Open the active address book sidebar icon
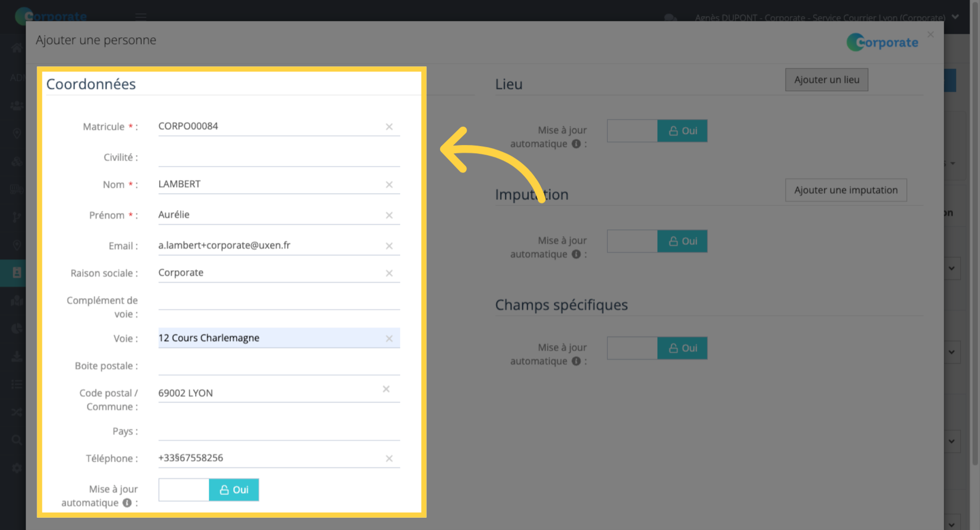 click(17, 273)
